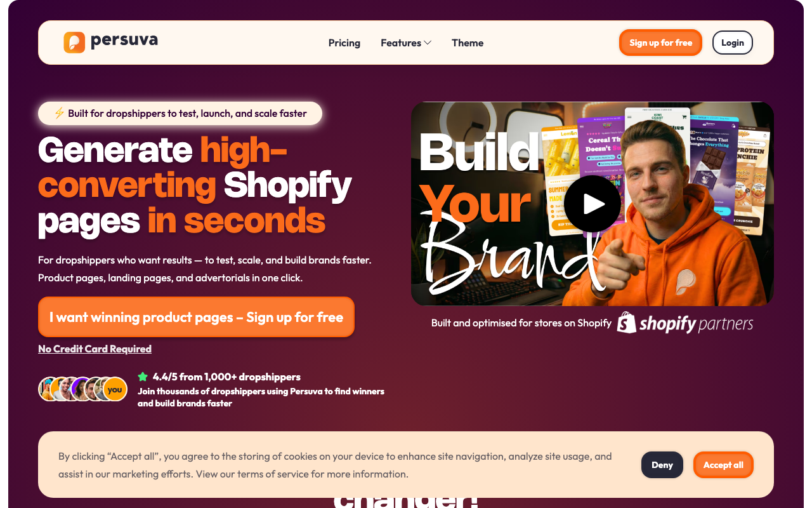Viewport: 812px width, 508px height.
Task: Expand the Features chevron dropdown
Action: [428, 43]
